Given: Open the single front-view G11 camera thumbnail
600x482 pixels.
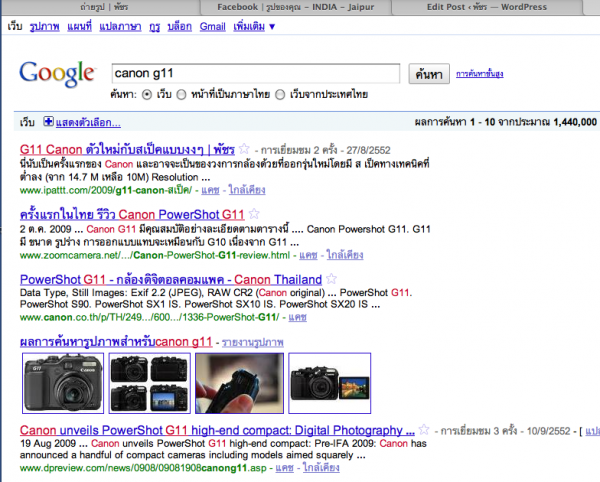Looking at the screenshot, I should 63,383.
